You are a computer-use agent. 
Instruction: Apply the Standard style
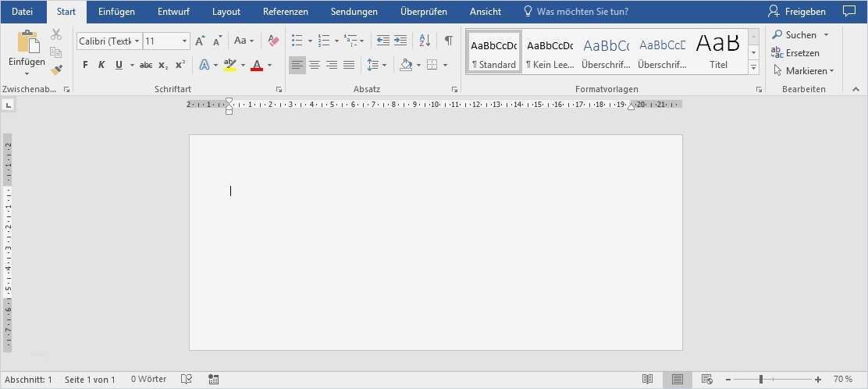[x=494, y=52]
